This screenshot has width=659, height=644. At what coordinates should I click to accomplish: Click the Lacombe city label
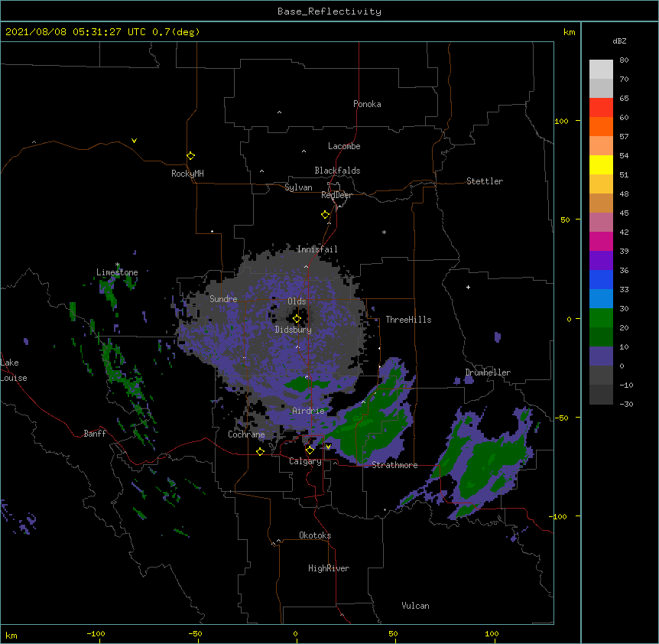344,146
